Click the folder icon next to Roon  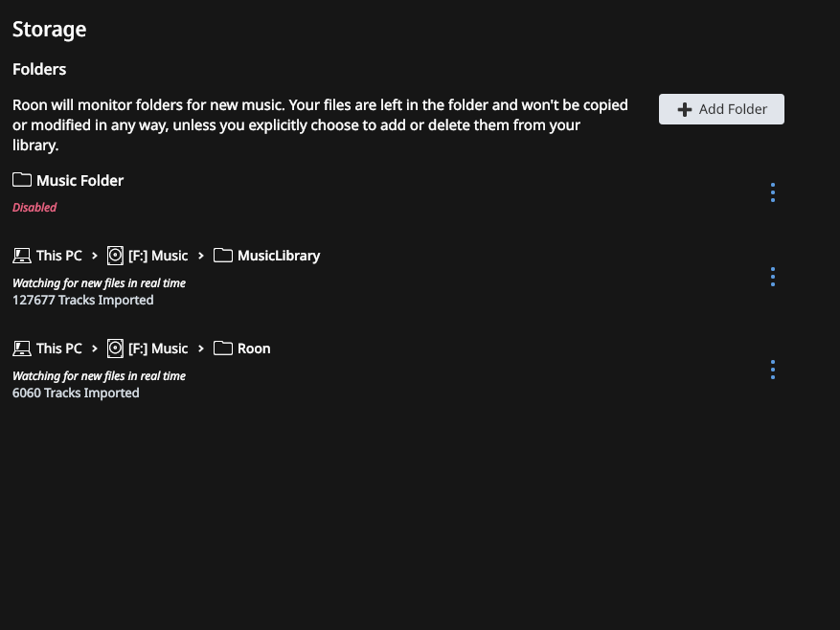(x=223, y=349)
